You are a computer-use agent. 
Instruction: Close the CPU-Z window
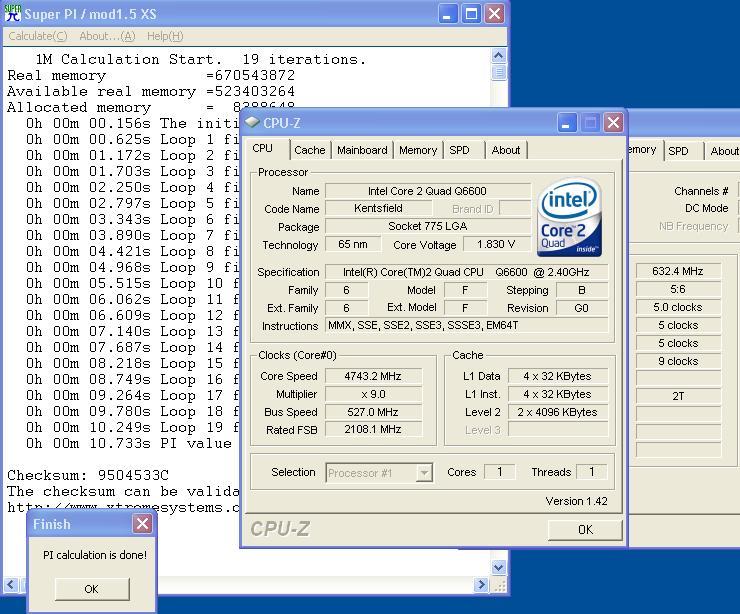[x=613, y=123]
